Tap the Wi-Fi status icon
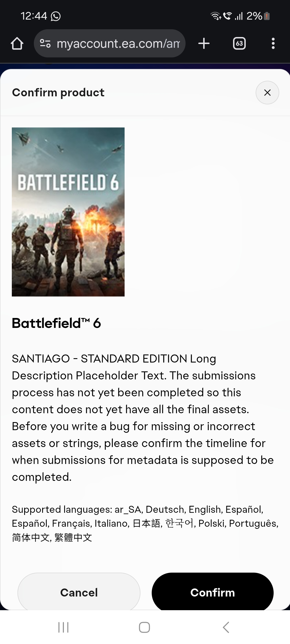The width and height of the screenshot is (290, 644). coord(215,16)
